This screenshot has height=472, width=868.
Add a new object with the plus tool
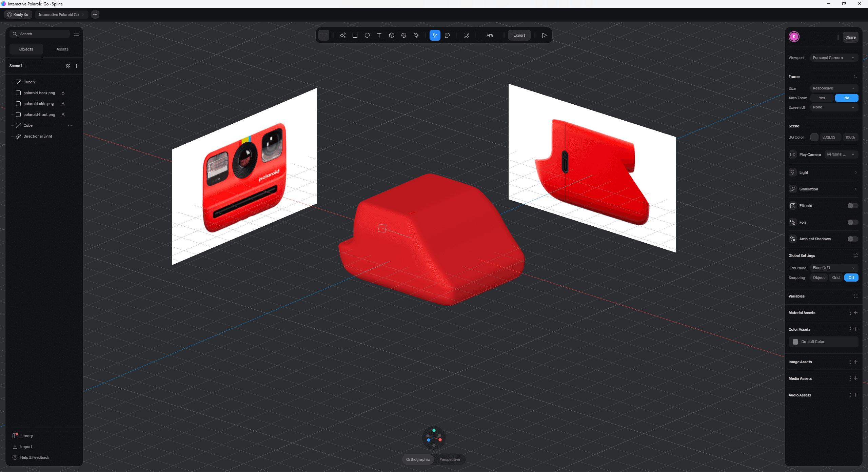324,35
